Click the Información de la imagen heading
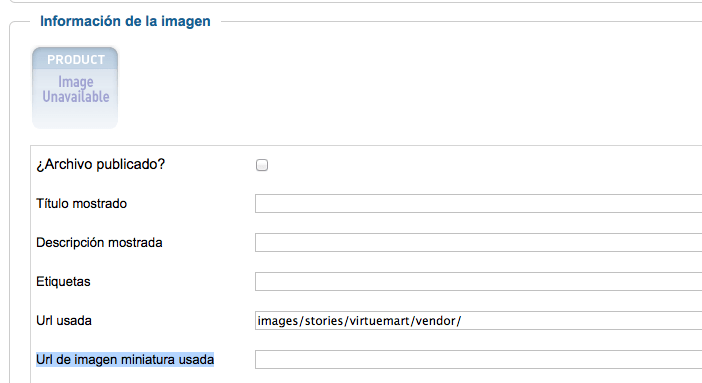Image resolution: width=702 pixels, height=383 pixels. 125,21
